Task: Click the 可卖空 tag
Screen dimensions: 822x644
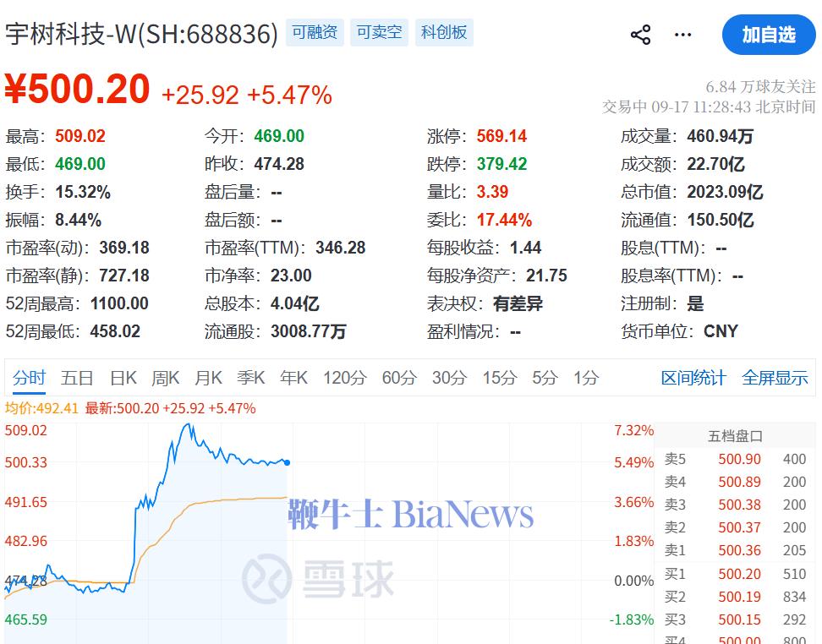Action: (379, 32)
